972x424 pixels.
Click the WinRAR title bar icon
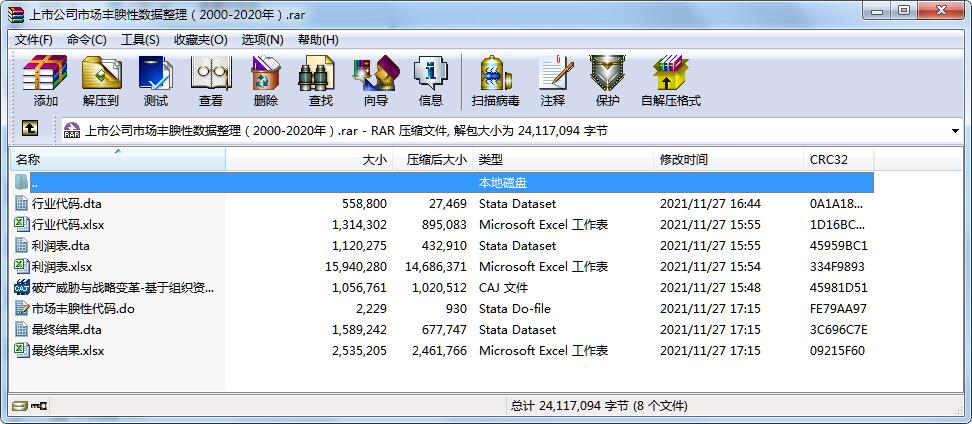pos(15,14)
